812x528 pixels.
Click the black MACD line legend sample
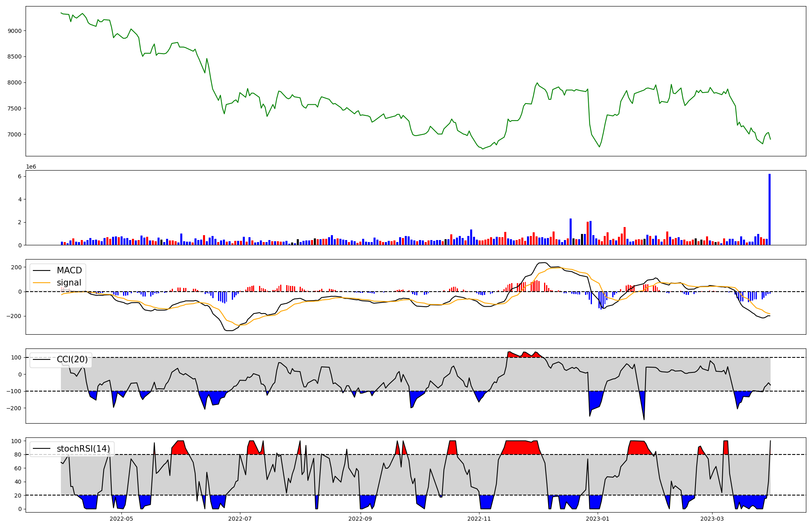[x=41, y=270]
